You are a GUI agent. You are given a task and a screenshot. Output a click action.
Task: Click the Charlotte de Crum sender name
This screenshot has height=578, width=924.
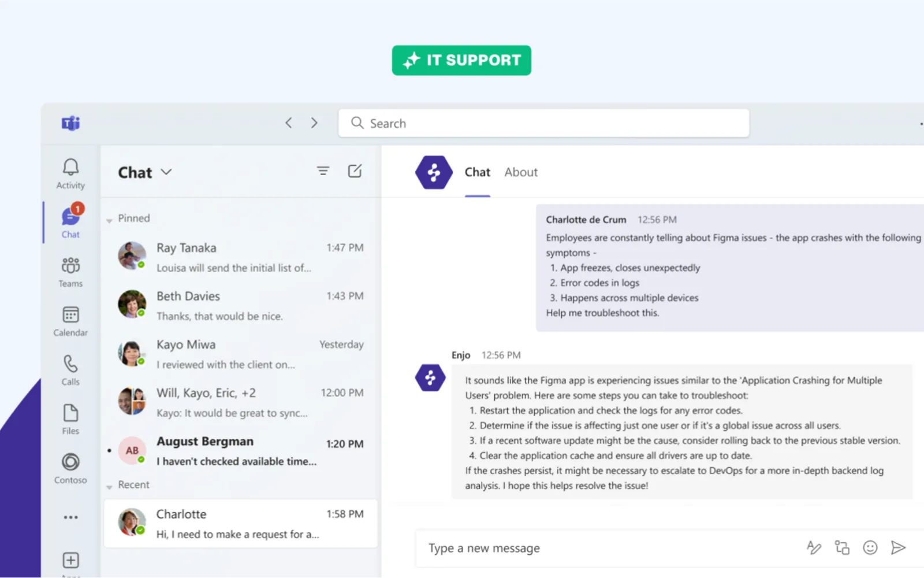pos(586,220)
